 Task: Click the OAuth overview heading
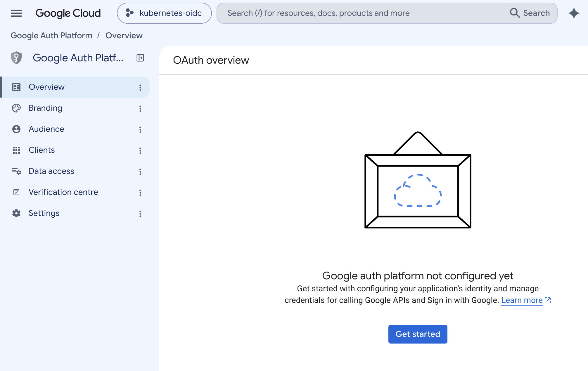tap(211, 60)
